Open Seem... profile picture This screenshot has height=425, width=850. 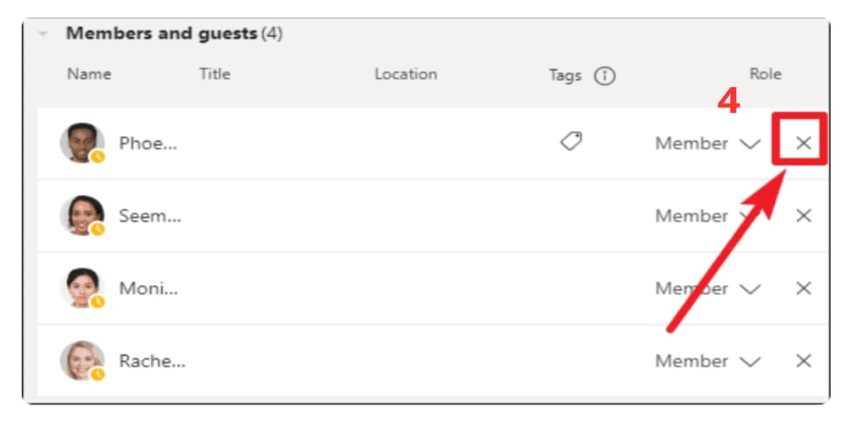(x=81, y=215)
